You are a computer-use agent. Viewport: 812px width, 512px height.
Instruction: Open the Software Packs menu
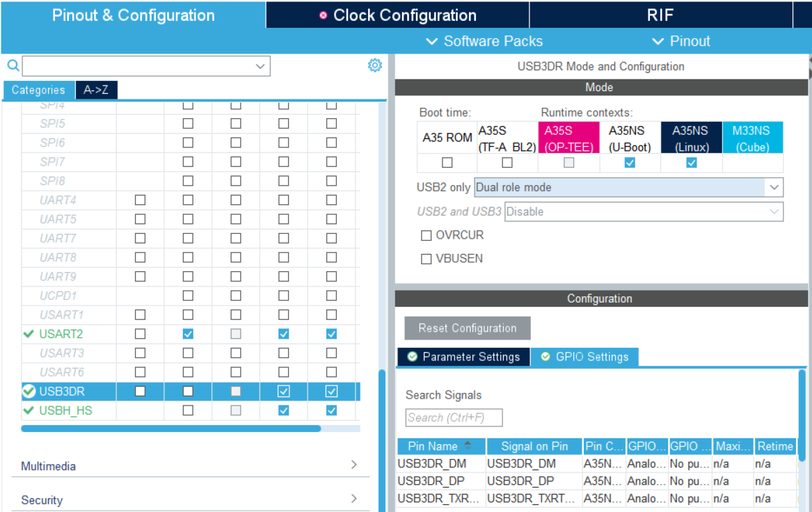pos(484,41)
